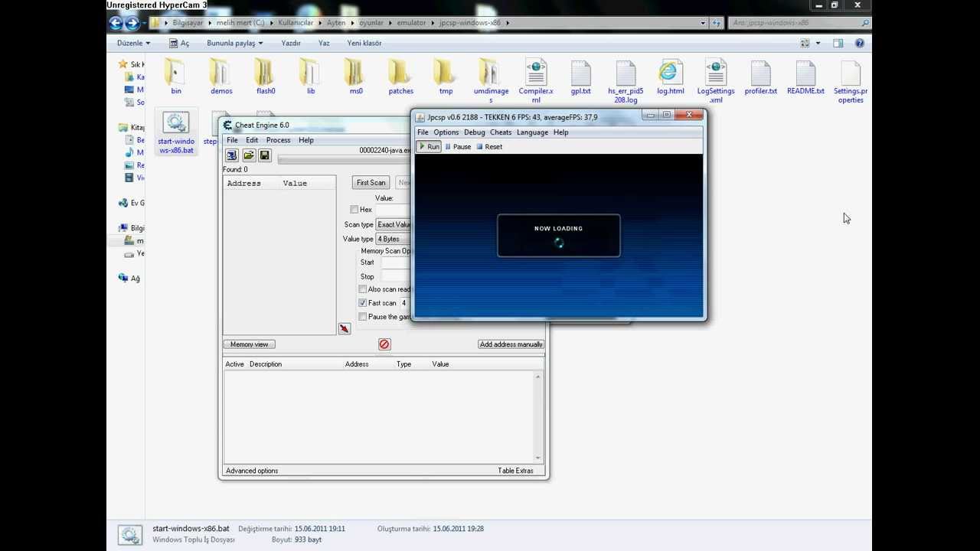This screenshot has width=980, height=551.
Task: Click Jpcsp Run button
Action: pos(429,147)
